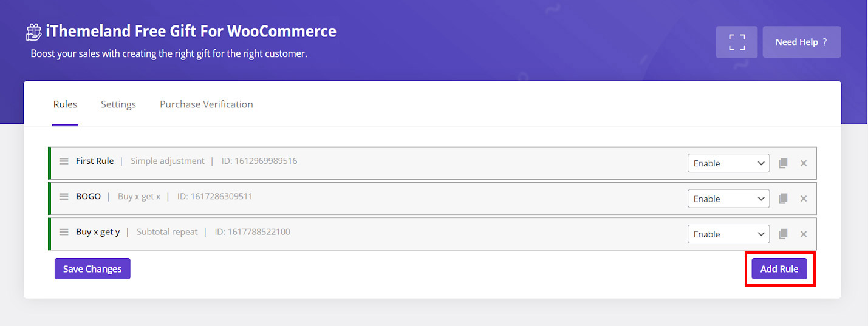Viewport: 868px width, 326px height.
Task: Click the fullscreen toggle icon button
Action: point(736,42)
